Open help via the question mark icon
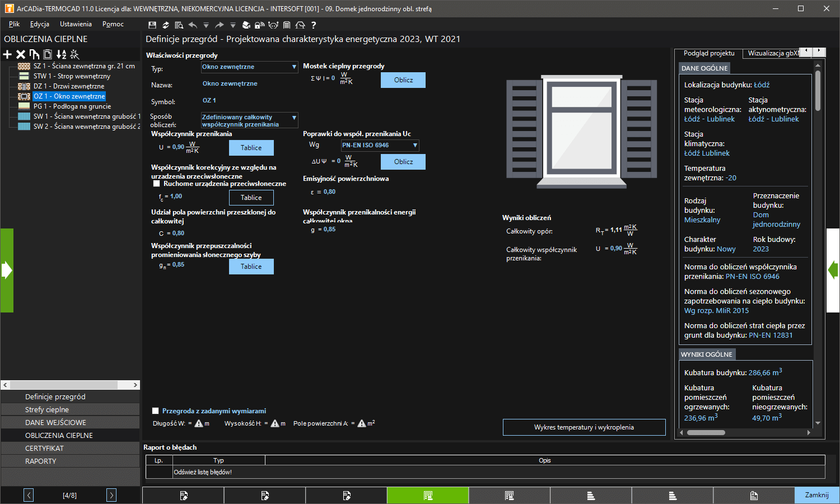The width and height of the screenshot is (840, 504). pyautogui.click(x=314, y=25)
